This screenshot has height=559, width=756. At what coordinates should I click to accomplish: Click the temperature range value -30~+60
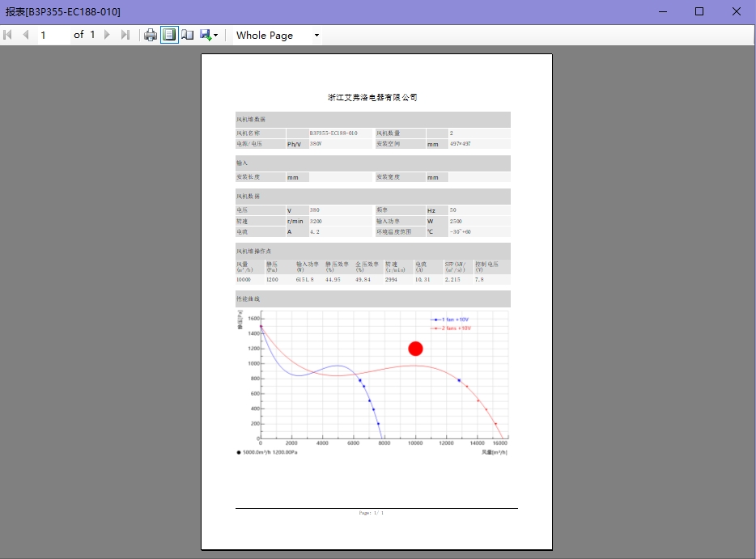[461, 232]
